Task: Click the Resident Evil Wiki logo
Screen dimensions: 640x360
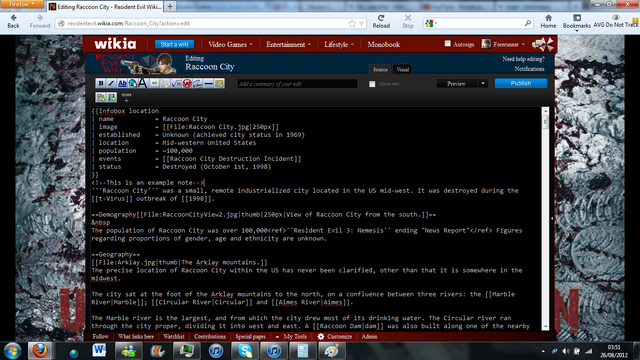Action: pyautogui.click(x=134, y=63)
